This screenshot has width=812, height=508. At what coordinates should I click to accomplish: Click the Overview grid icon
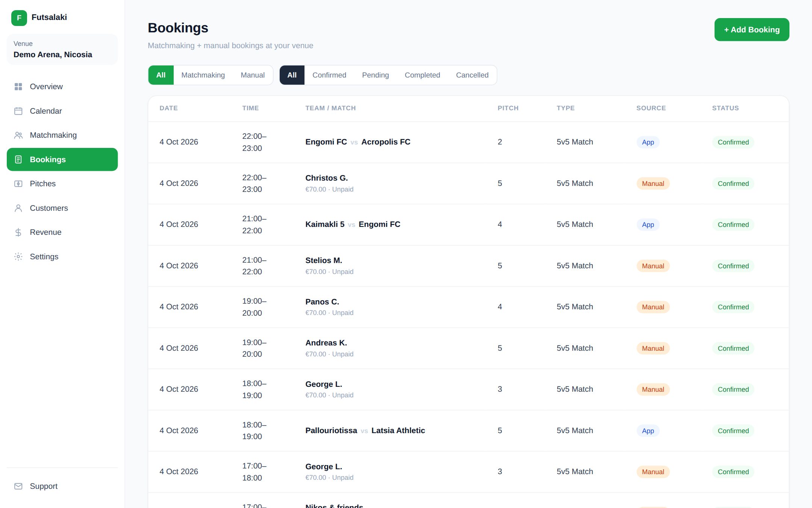coord(18,87)
